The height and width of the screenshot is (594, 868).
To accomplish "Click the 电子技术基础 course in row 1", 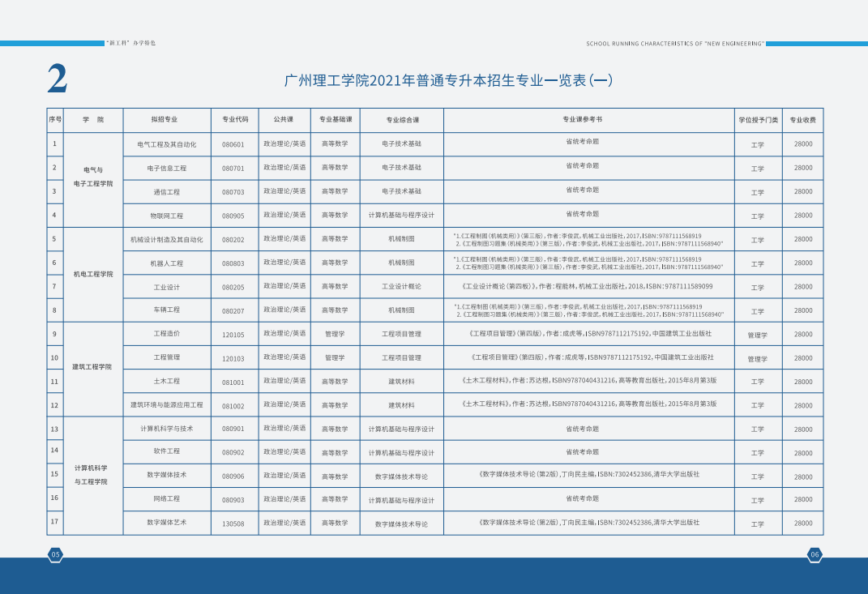I will click(x=401, y=144).
